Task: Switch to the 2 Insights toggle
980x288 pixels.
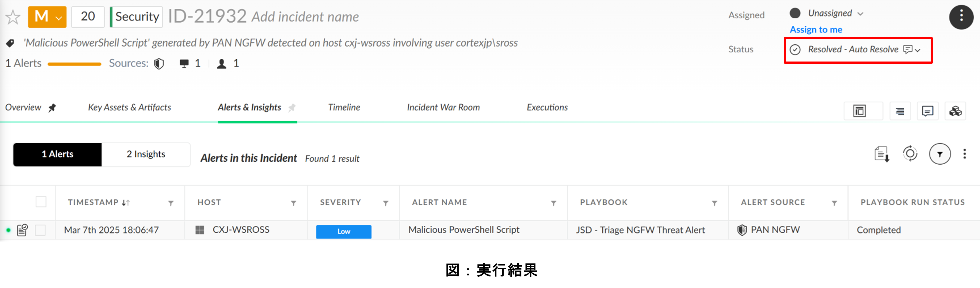Action: pyautogui.click(x=146, y=154)
